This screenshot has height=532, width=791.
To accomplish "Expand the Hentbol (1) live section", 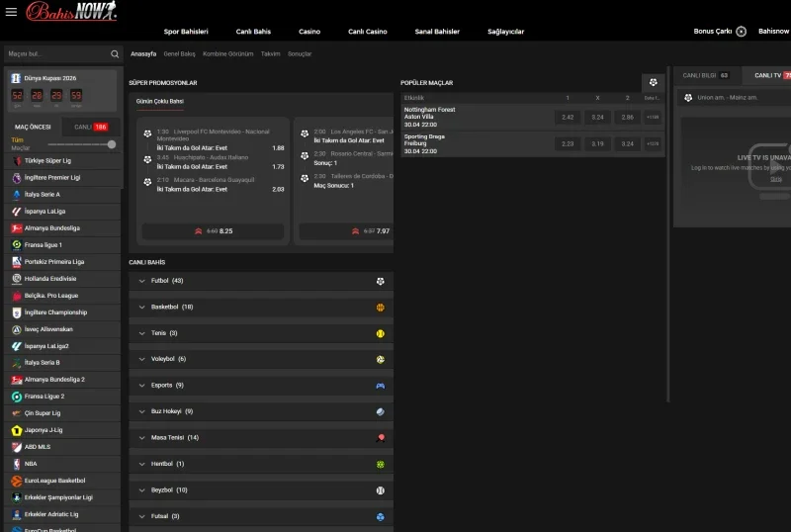I will coord(261,465).
